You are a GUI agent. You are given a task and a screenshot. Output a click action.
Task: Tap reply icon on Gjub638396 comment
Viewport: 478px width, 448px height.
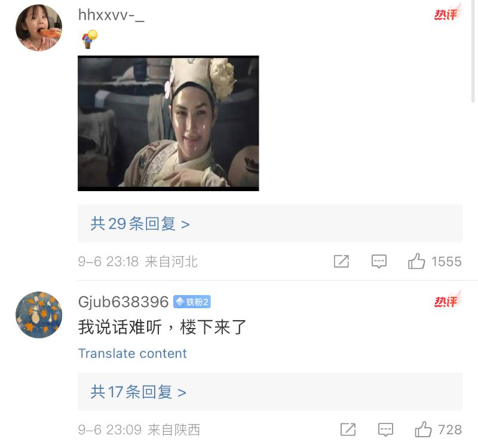[x=385, y=429]
